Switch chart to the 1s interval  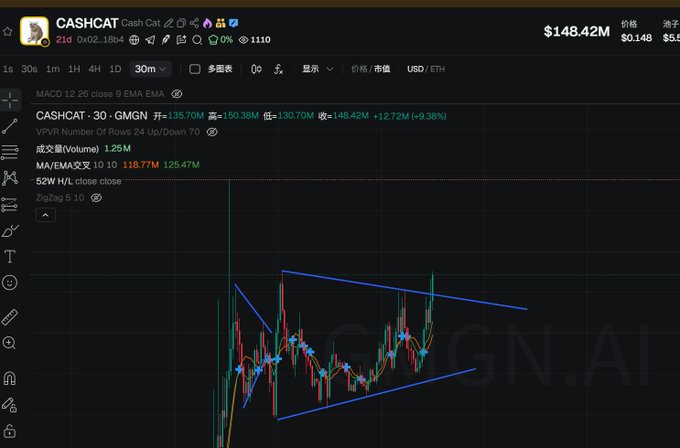8,69
